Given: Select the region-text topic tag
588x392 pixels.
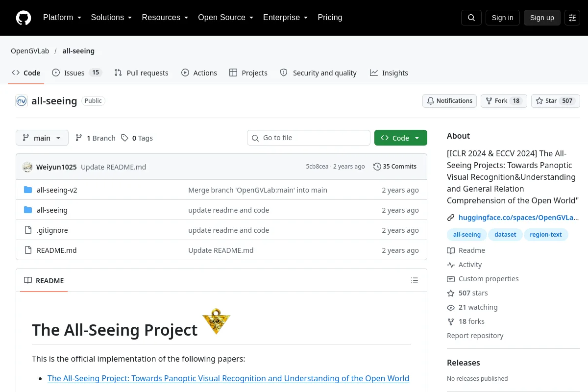Looking at the screenshot, I should pos(546,235).
